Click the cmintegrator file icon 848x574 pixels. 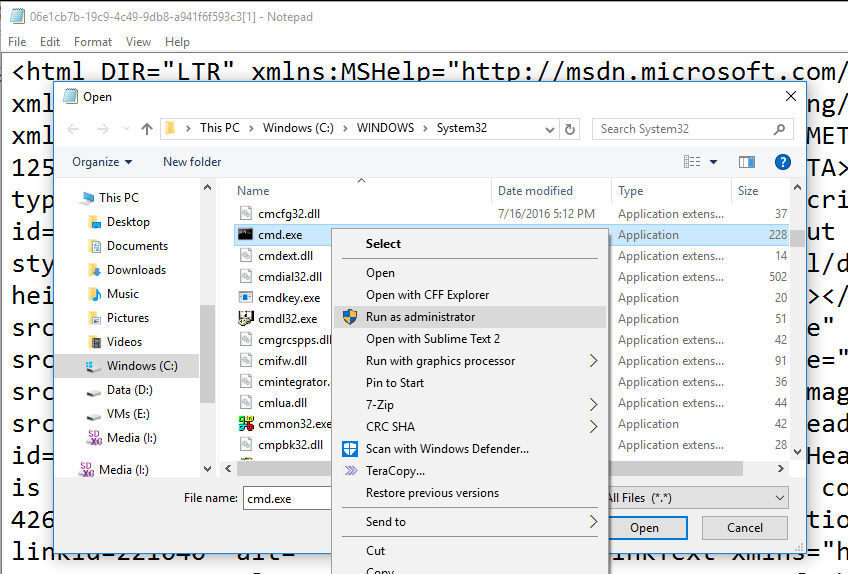tap(246, 381)
